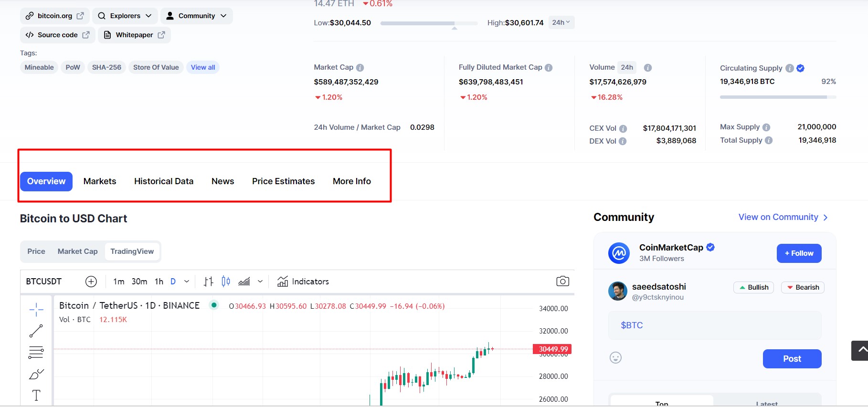Set chart interval to 30m
The height and width of the screenshot is (407, 868).
[x=139, y=282]
